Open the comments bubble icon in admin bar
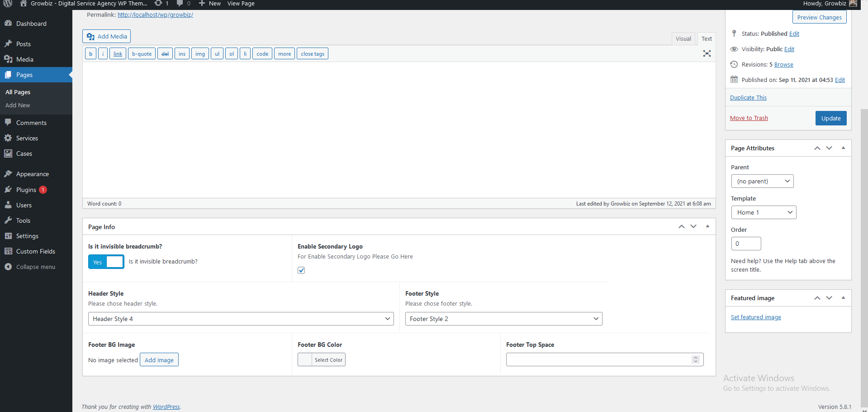This screenshot has height=412, width=868. (180, 3)
